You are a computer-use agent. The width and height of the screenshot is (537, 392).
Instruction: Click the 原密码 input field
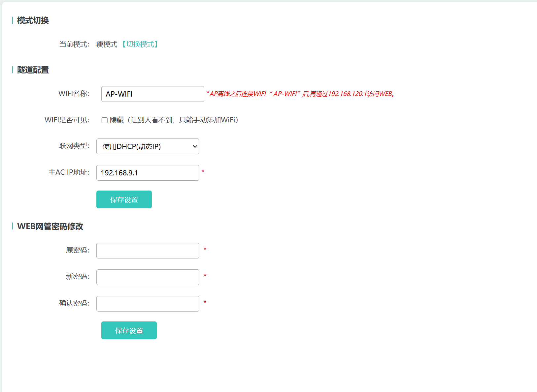tap(148, 251)
